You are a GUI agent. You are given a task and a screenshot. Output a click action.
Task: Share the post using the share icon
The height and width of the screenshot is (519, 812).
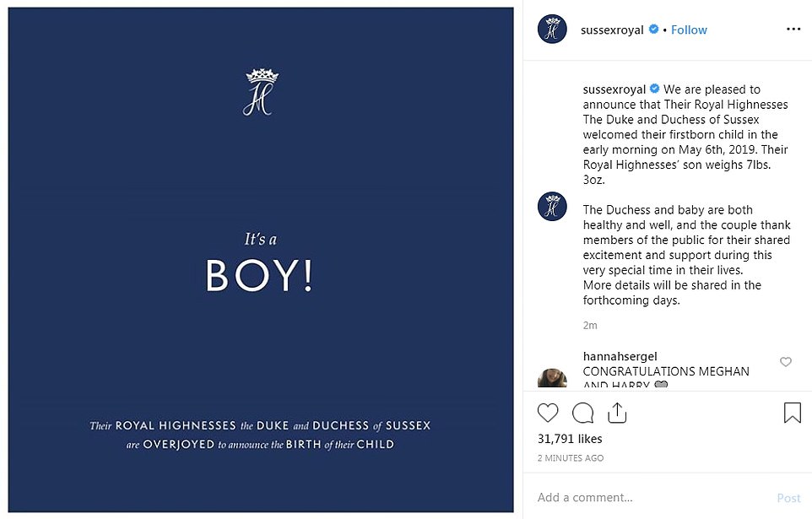617,413
